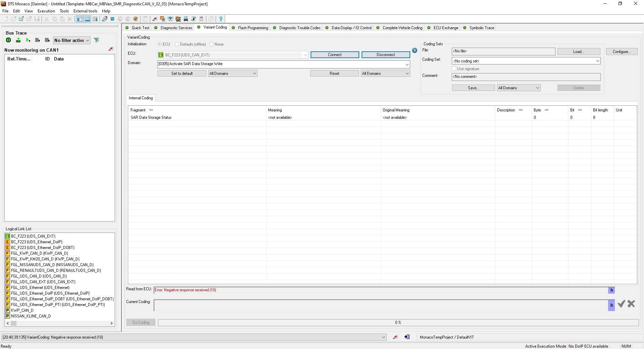
Task: Open the ECU network icon in the toolbar
Action: click(x=170, y=19)
